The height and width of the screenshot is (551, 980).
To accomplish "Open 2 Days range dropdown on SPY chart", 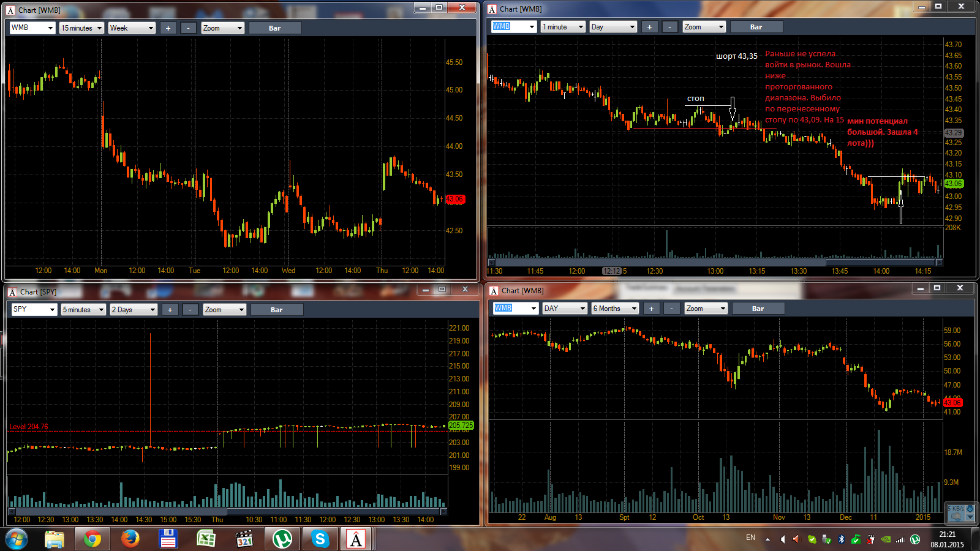I will click(x=134, y=310).
